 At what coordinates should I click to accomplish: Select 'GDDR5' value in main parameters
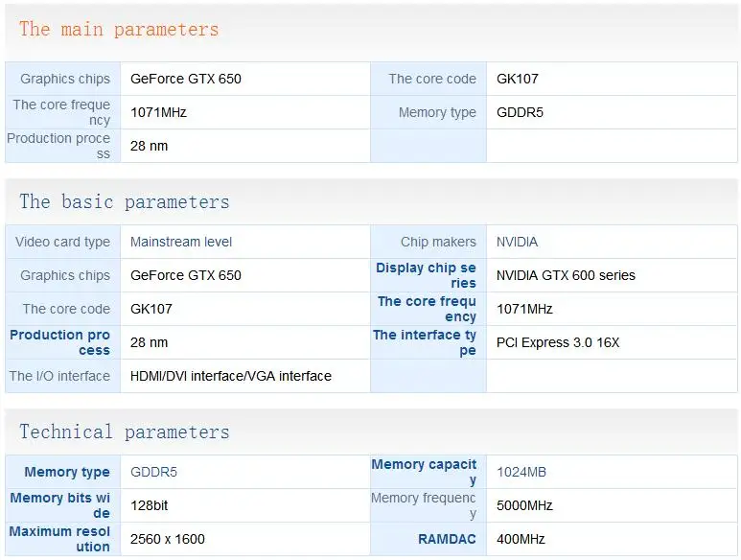(x=520, y=112)
